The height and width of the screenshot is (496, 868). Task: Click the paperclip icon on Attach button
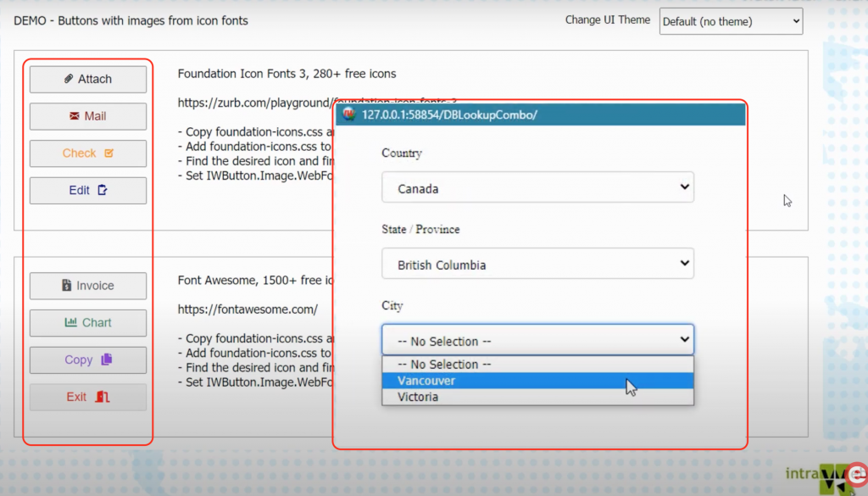point(69,79)
